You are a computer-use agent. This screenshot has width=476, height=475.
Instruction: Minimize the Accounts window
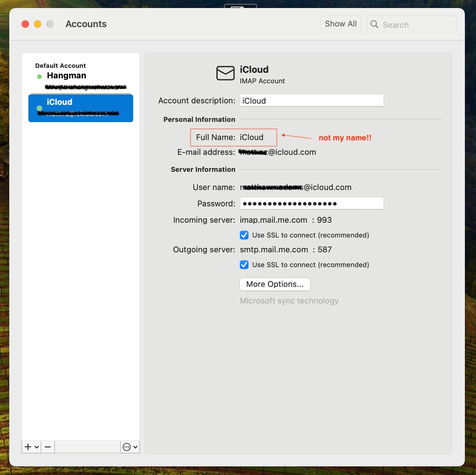coord(38,24)
